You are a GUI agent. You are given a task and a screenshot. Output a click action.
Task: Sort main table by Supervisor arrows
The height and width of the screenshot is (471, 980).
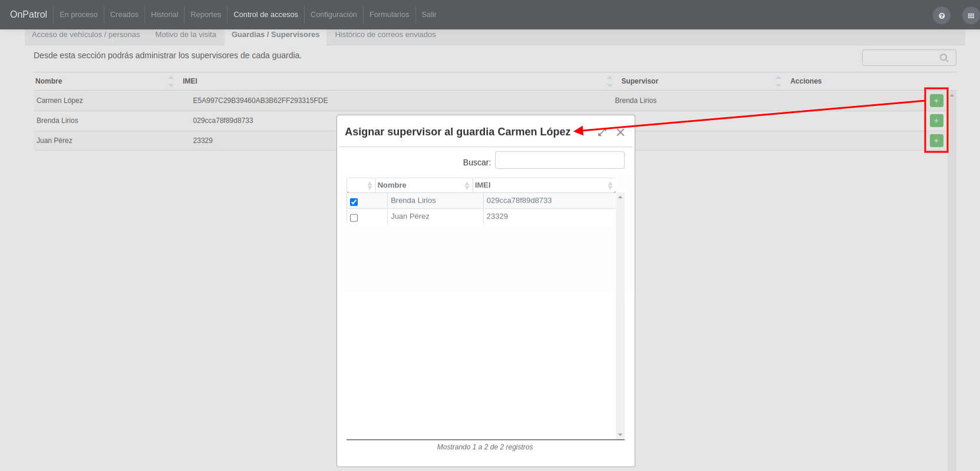point(778,81)
